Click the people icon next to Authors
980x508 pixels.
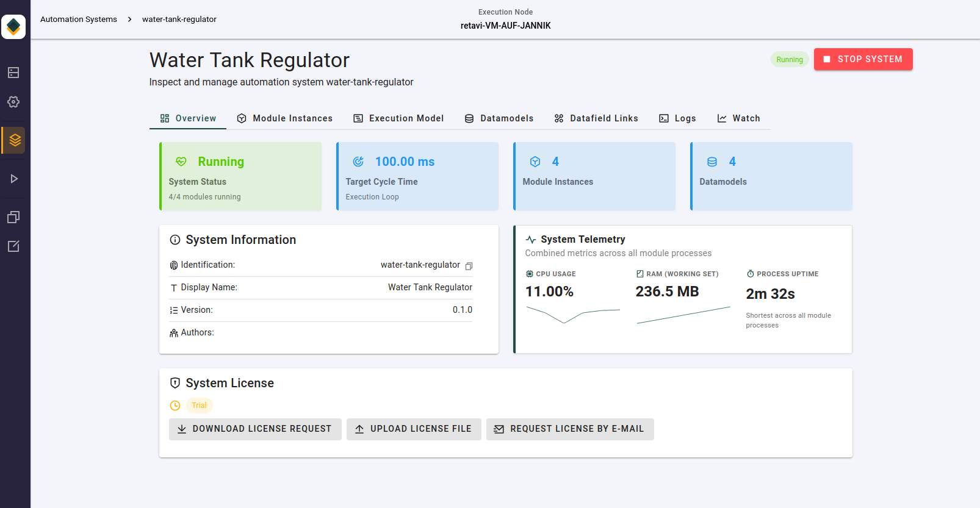tap(174, 333)
